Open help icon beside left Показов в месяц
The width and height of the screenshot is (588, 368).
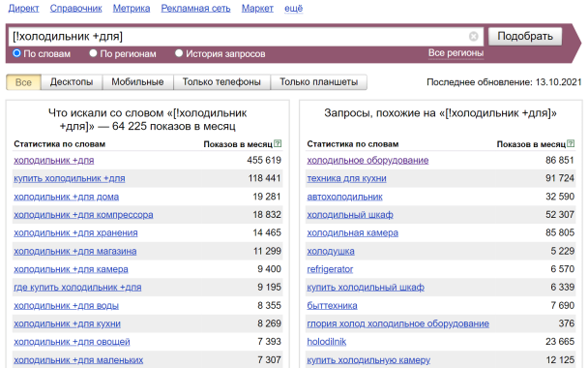tap(278, 143)
